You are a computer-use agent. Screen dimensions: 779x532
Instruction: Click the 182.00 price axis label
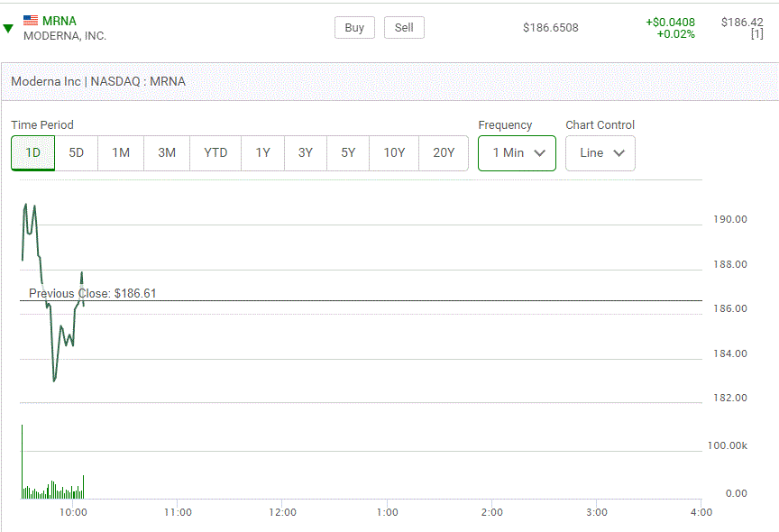point(730,398)
